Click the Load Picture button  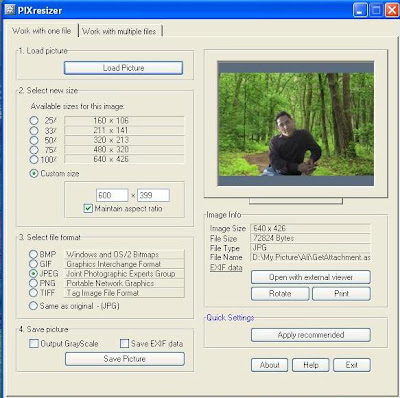(123, 68)
